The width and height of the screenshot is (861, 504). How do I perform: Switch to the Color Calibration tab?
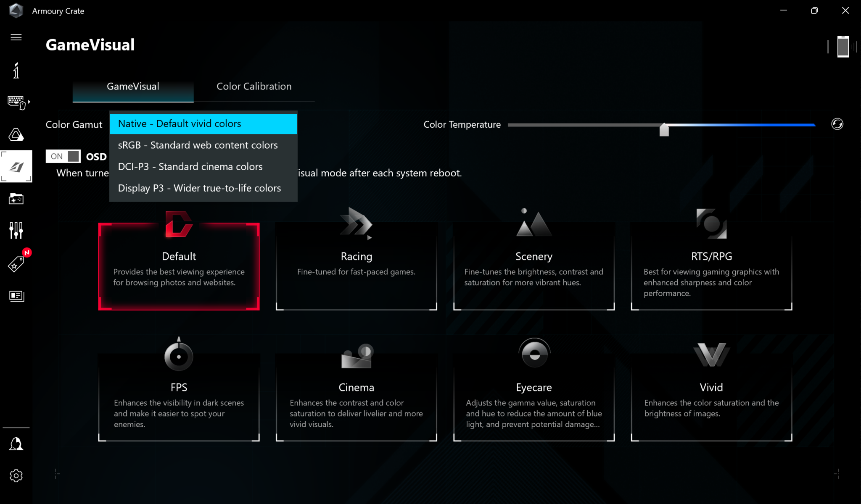(x=254, y=87)
